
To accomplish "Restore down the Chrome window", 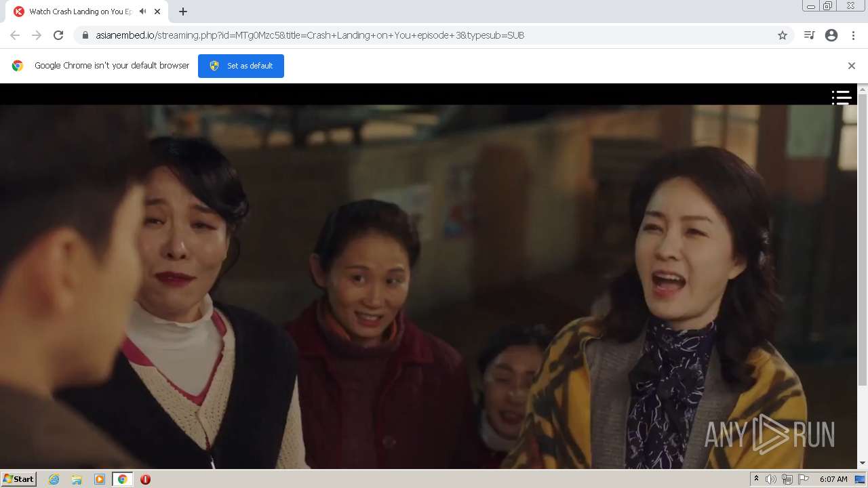I will point(828,6).
